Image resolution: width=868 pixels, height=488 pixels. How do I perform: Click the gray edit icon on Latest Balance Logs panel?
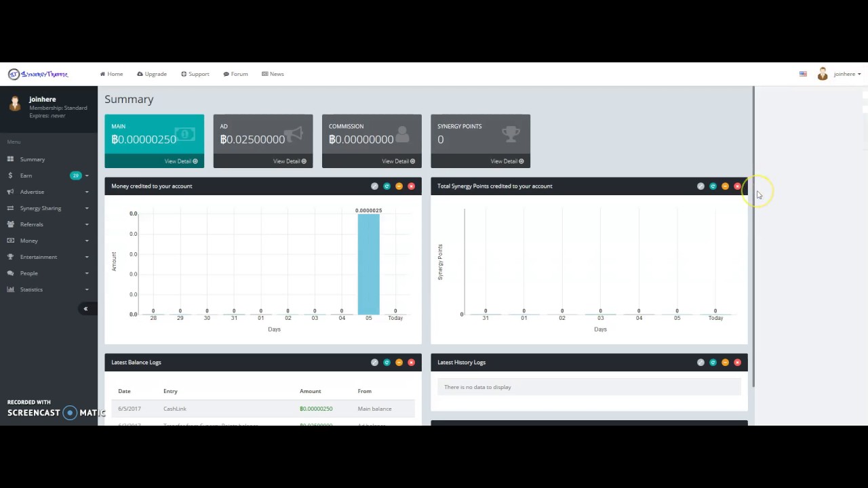374,363
